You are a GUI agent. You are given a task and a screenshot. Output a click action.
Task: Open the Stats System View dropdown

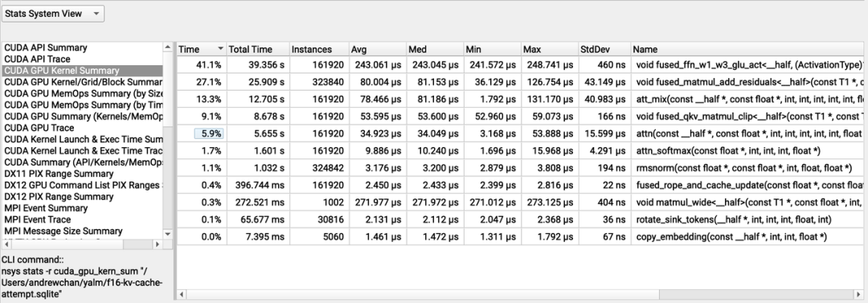52,14
